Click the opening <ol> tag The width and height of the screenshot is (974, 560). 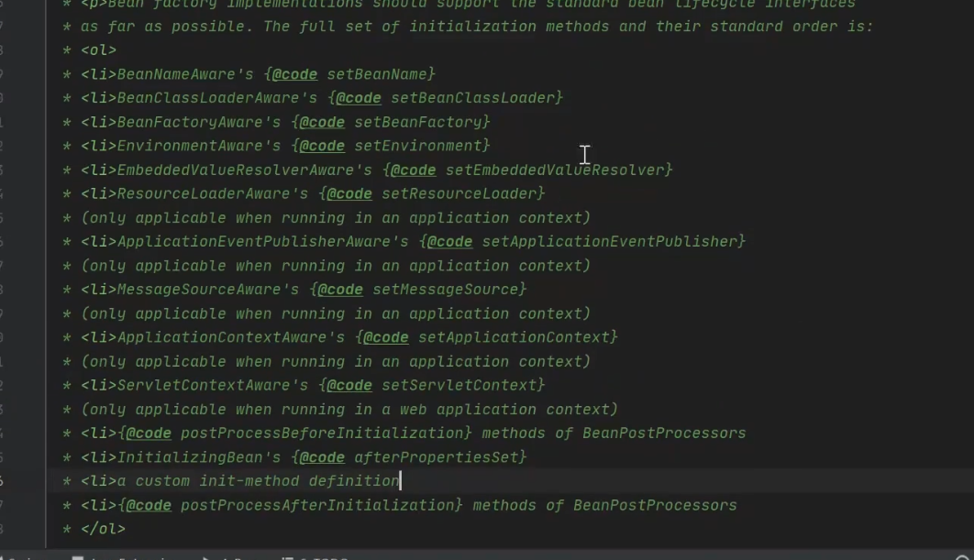(99, 50)
